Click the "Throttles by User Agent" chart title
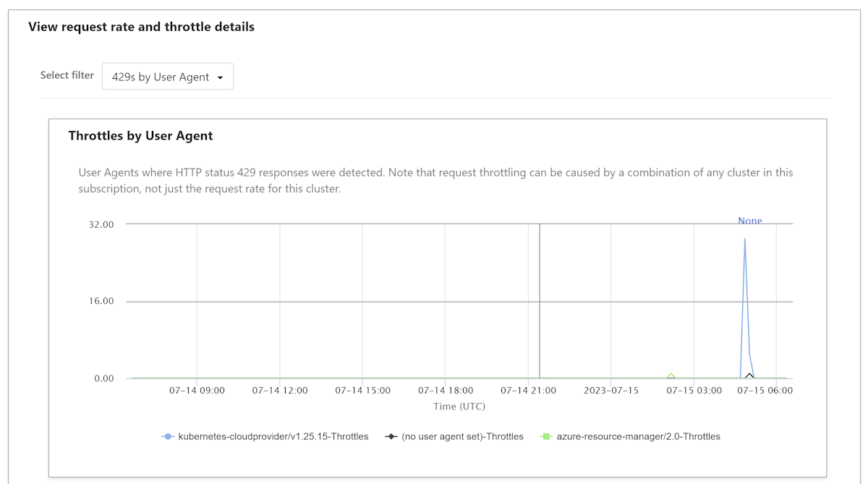This screenshot has width=868, height=484. pos(140,136)
